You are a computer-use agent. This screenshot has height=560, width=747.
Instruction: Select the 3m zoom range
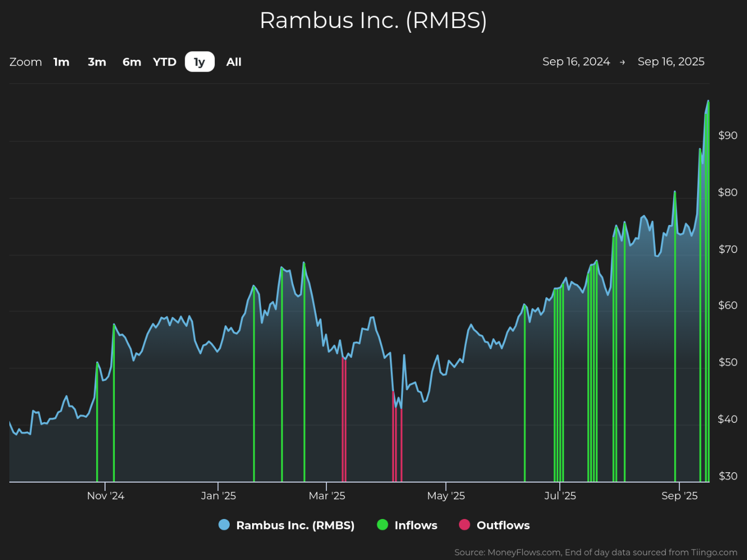pos(97,62)
